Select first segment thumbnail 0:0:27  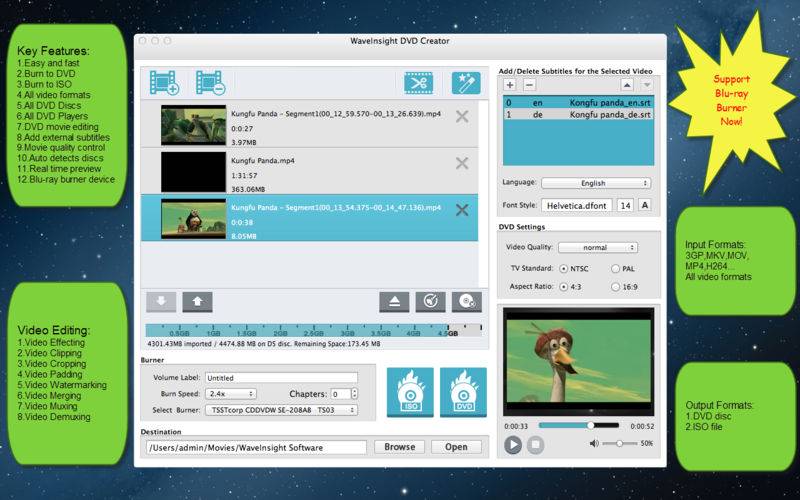[x=193, y=125]
